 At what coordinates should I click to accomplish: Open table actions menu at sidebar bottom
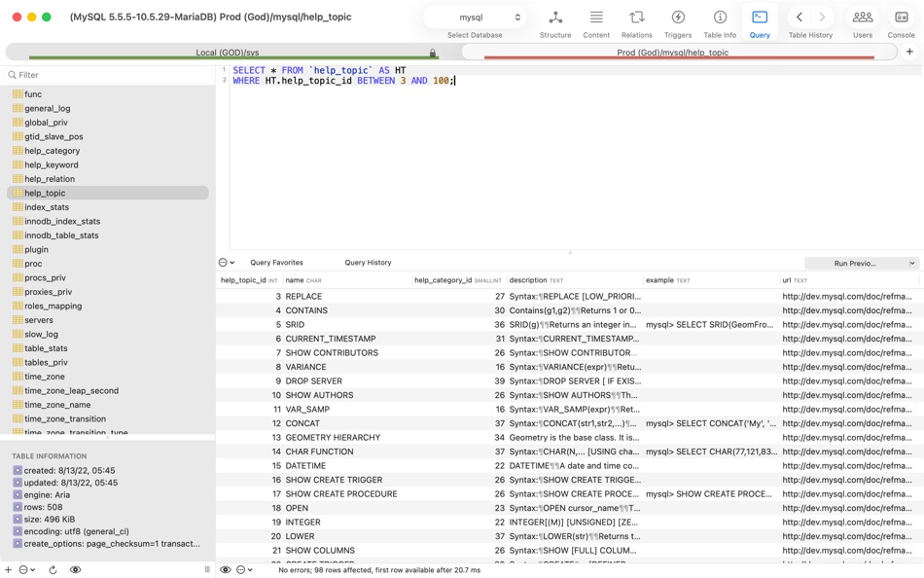(26, 570)
